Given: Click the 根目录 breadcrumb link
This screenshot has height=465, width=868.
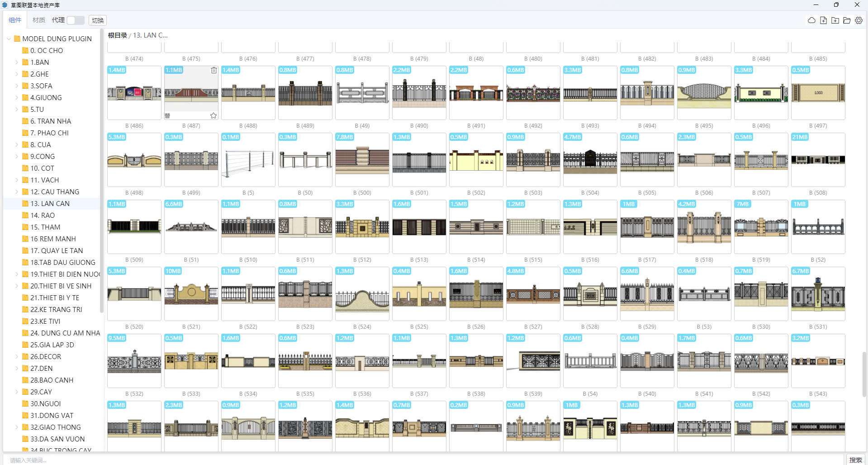Looking at the screenshot, I should click(x=117, y=35).
